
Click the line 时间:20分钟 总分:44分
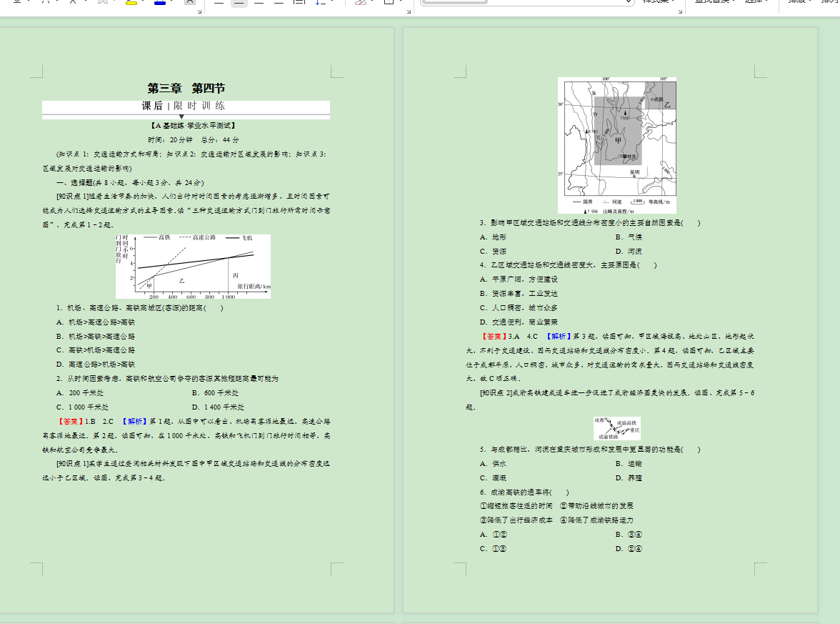194,140
